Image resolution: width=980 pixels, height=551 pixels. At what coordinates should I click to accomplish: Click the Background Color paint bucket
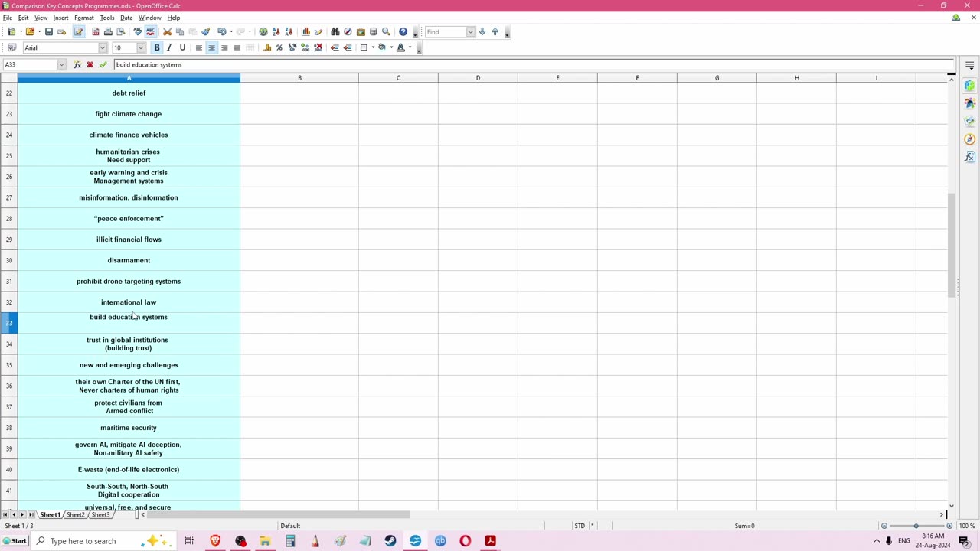[x=382, y=47]
